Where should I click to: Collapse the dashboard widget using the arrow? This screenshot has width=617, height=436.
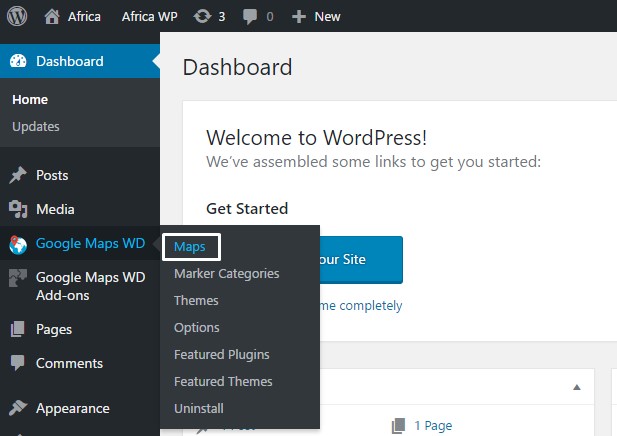(x=577, y=387)
